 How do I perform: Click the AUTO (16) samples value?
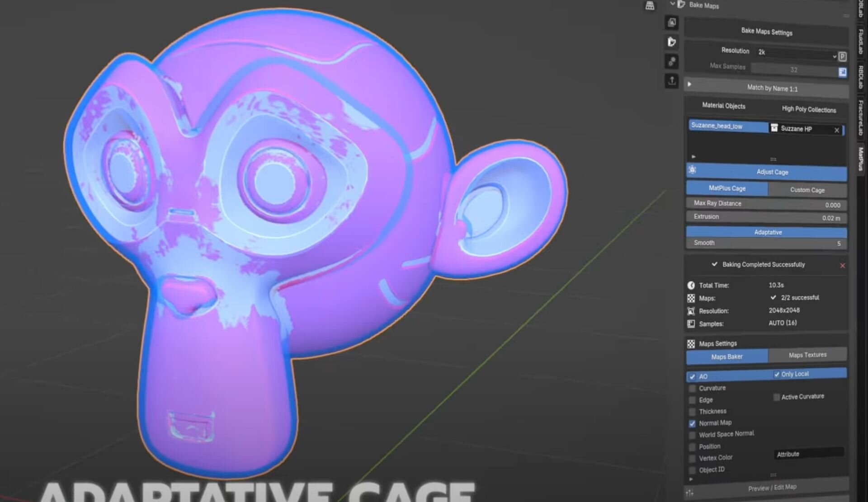pos(783,323)
